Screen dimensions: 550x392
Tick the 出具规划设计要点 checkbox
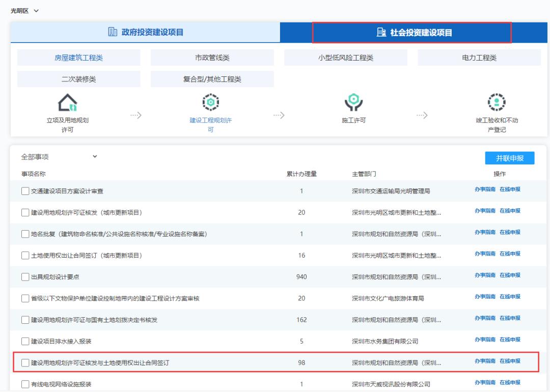(x=25, y=277)
